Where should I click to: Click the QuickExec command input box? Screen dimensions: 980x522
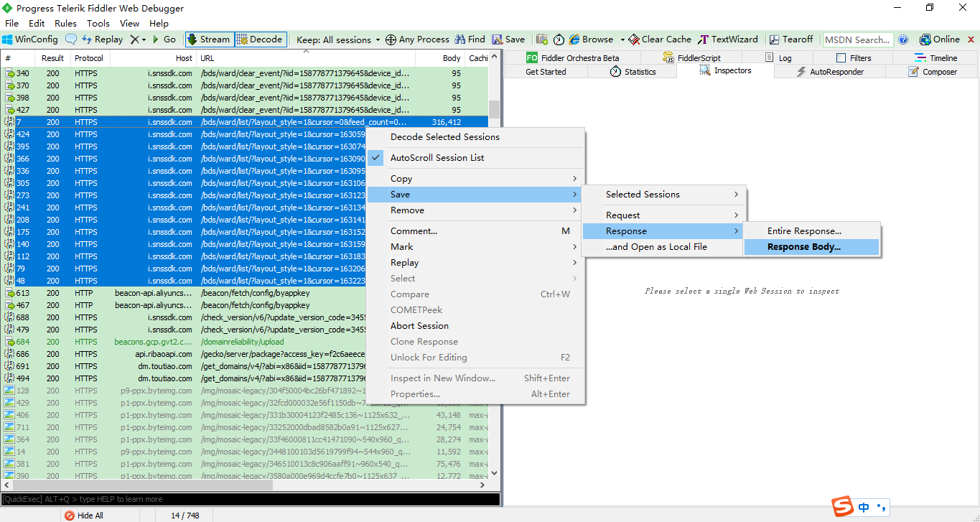[250, 499]
